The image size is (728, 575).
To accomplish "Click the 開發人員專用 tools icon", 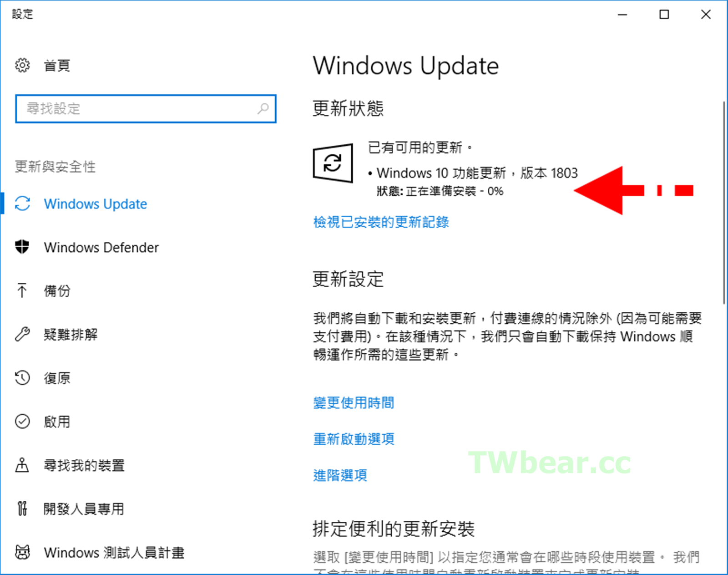I will pyautogui.click(x=22, y=509).
